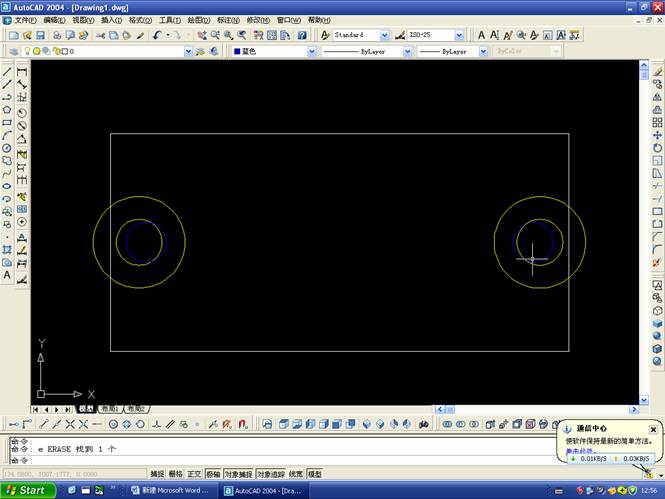The width and height of the screenshot is (665, 499).
Task: Switch to the 布局1 layout tab
Action: (x=110, y=409)
